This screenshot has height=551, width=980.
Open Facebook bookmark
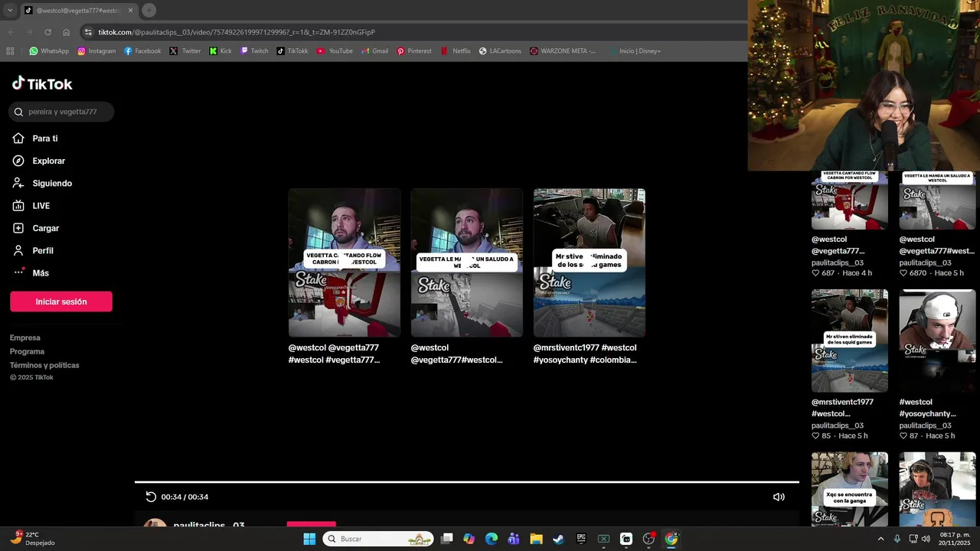[x=143, y=51]
